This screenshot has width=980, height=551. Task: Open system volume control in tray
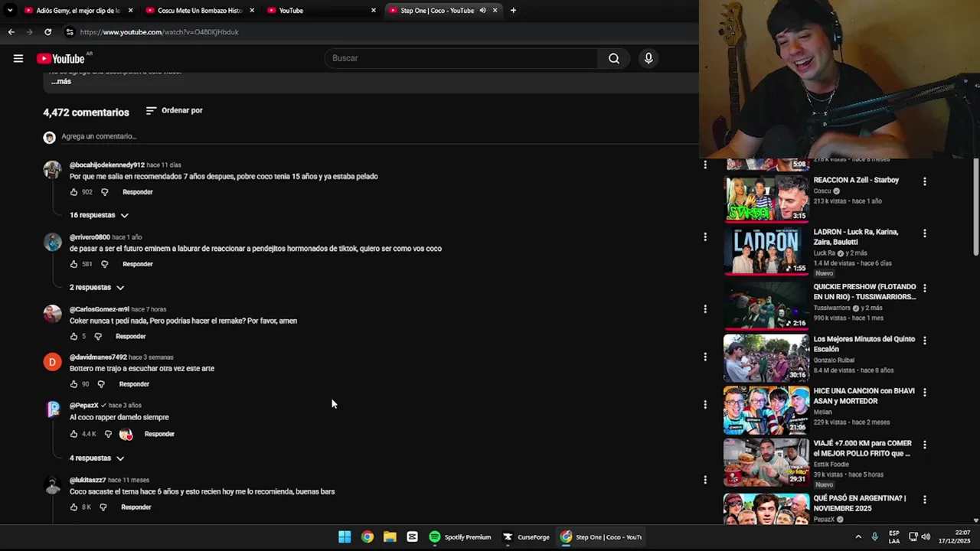pos(926,537)
